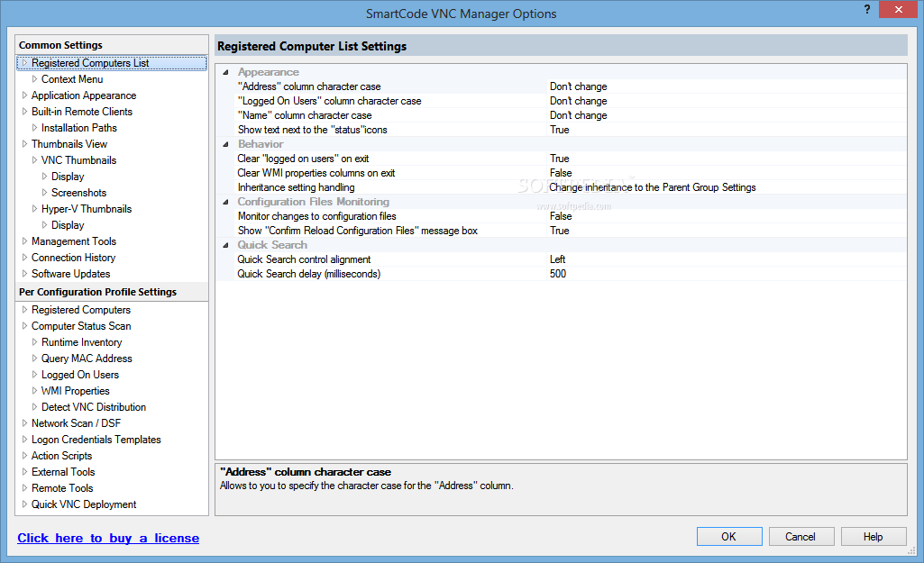This screenshot has height=563, width=924.
Task: Click the Quick Search delay value 500
Action: click(558, 274)
